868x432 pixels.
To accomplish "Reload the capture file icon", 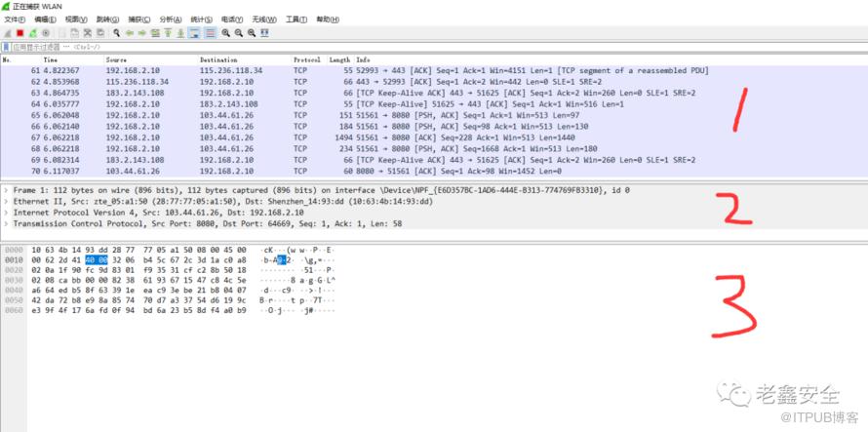I will coord(100,33).
